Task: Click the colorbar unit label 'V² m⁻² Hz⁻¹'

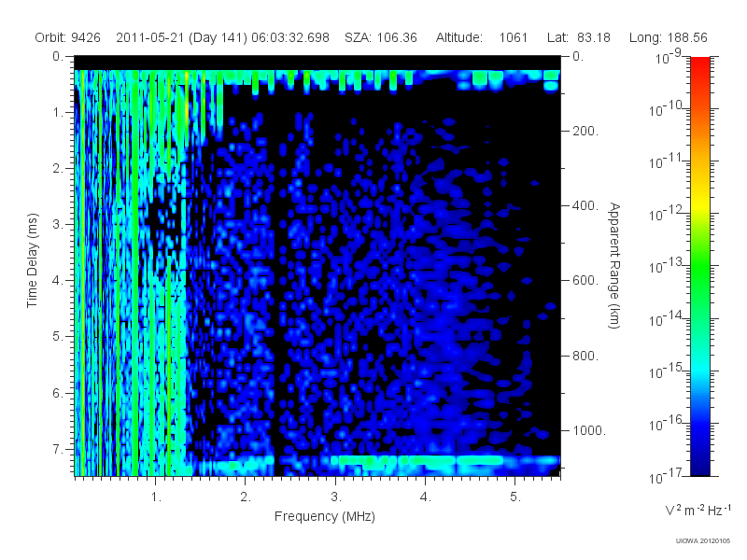Action: click(698, 511)
